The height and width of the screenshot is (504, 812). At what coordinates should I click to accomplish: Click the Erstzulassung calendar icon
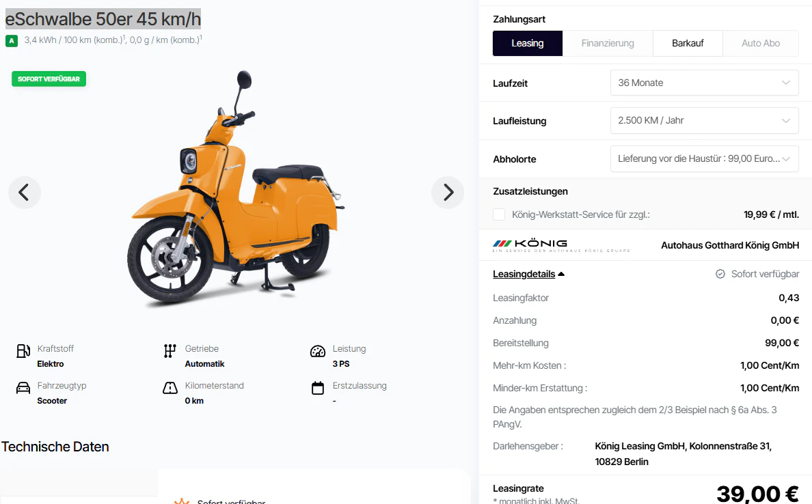(x=318, y=388)
